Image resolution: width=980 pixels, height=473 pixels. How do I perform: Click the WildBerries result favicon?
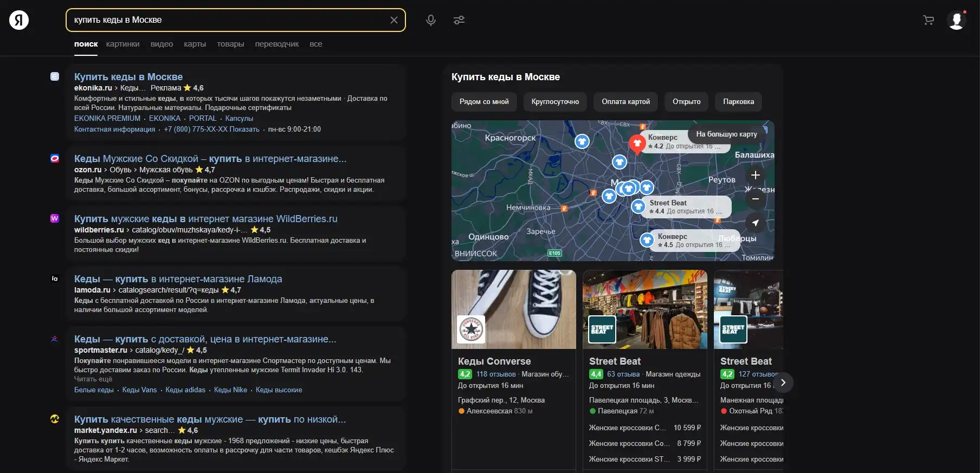coord(55,218)
